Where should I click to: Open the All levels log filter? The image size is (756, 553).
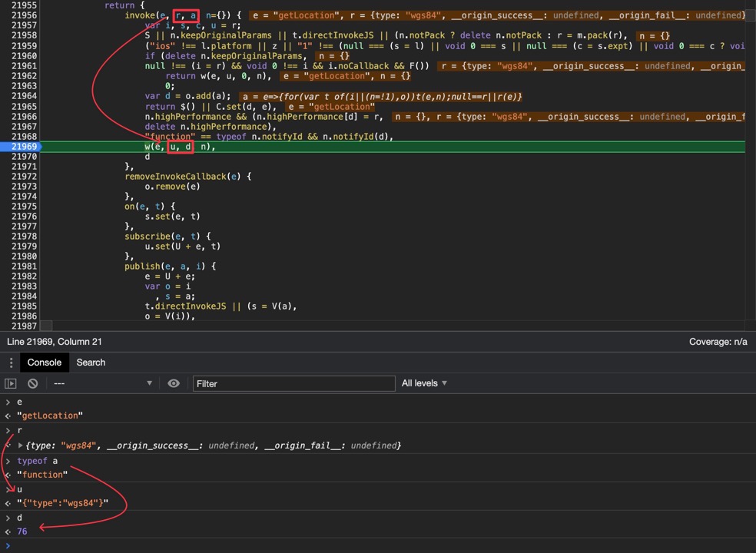tap(424, 383)
